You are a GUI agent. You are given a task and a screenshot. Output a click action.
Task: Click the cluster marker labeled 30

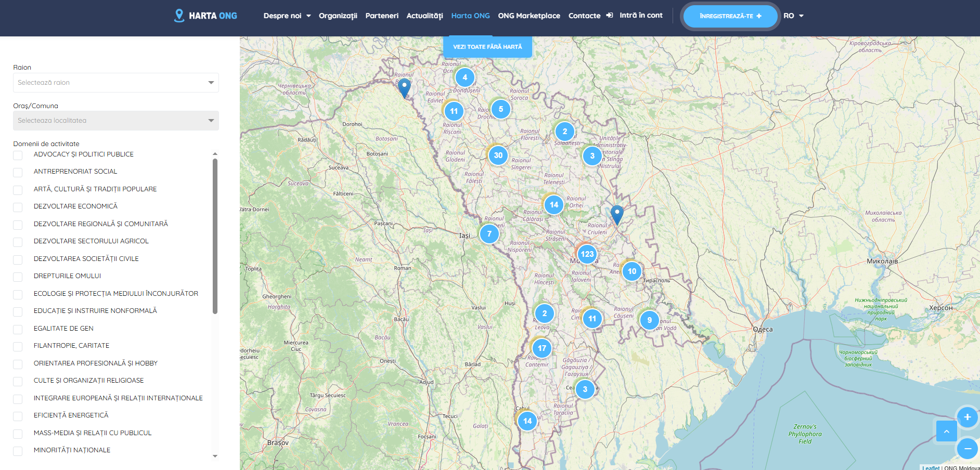tap(498, 155)
